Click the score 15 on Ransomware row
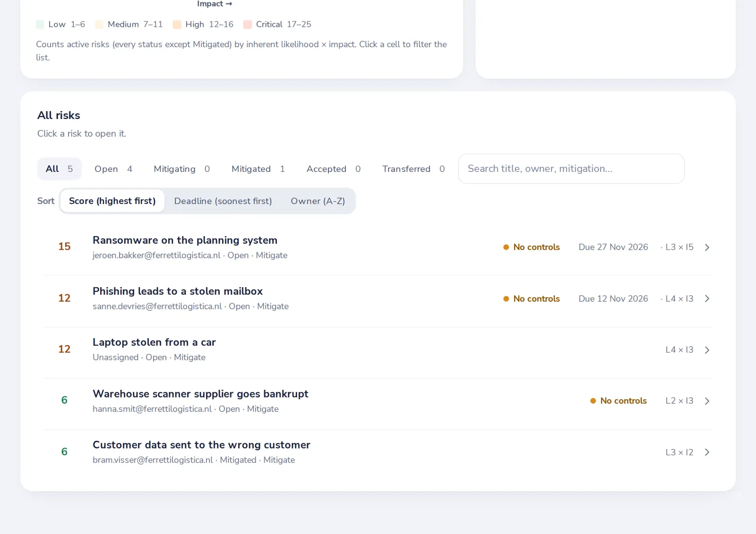This screenshot has width=756, height=534. (x=64, y=246)
